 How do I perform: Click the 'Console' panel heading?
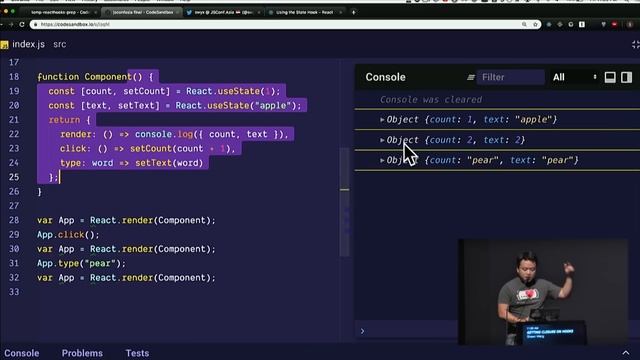pos(385,77)
